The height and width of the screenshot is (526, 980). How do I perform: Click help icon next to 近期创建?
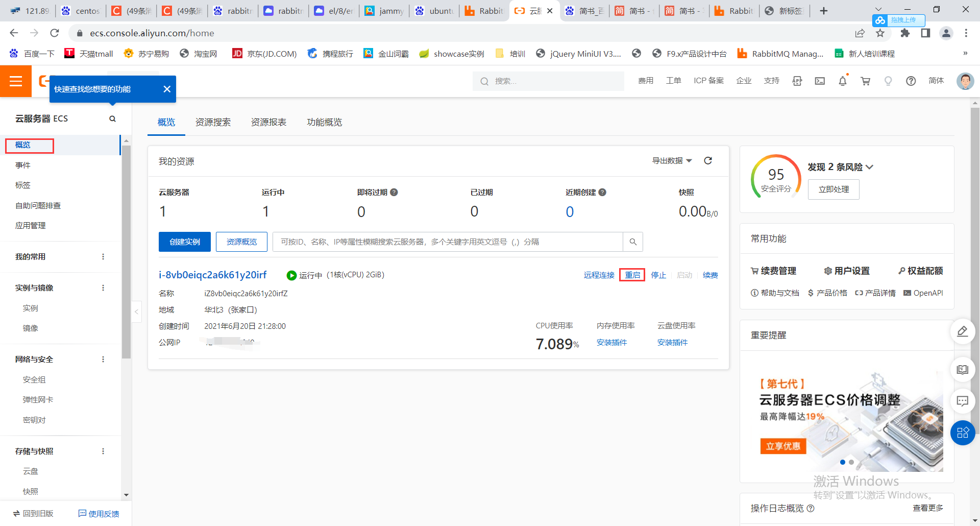602,193
